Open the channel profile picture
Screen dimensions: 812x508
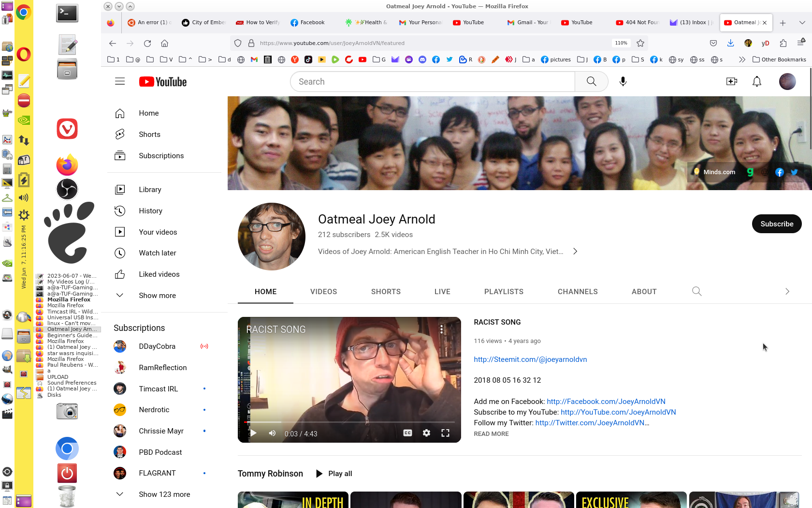(x=272, y=237)
